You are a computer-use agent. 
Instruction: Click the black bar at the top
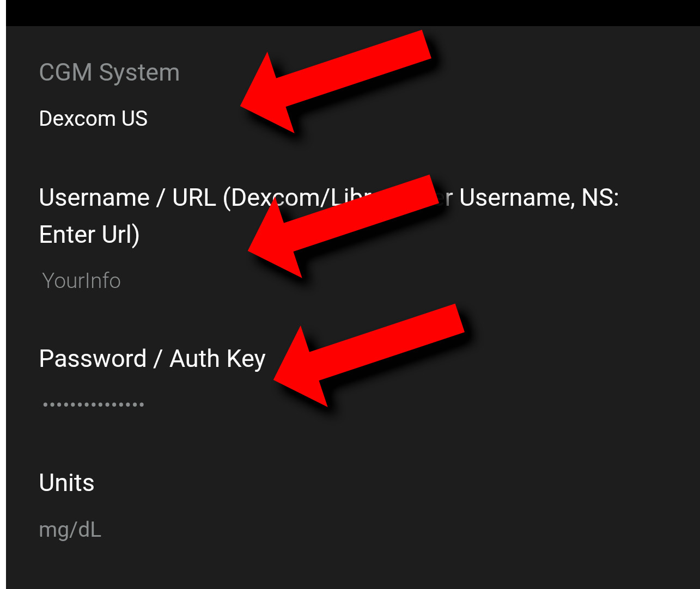350,13
